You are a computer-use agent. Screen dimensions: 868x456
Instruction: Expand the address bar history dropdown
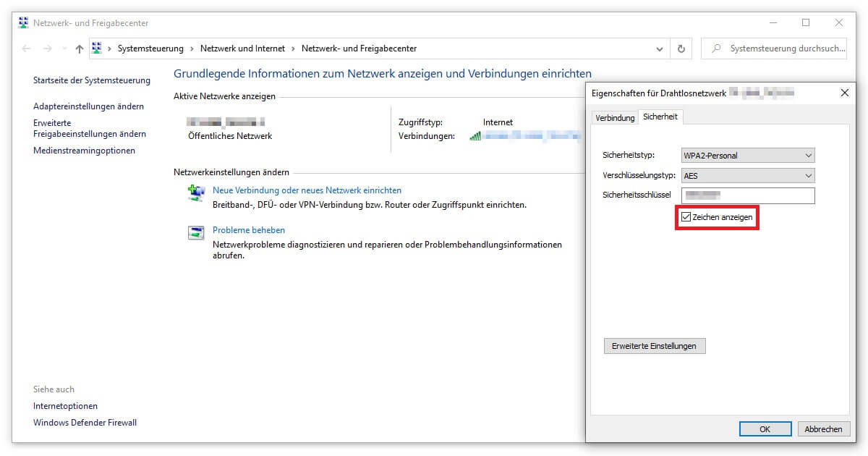pos(659,48)
